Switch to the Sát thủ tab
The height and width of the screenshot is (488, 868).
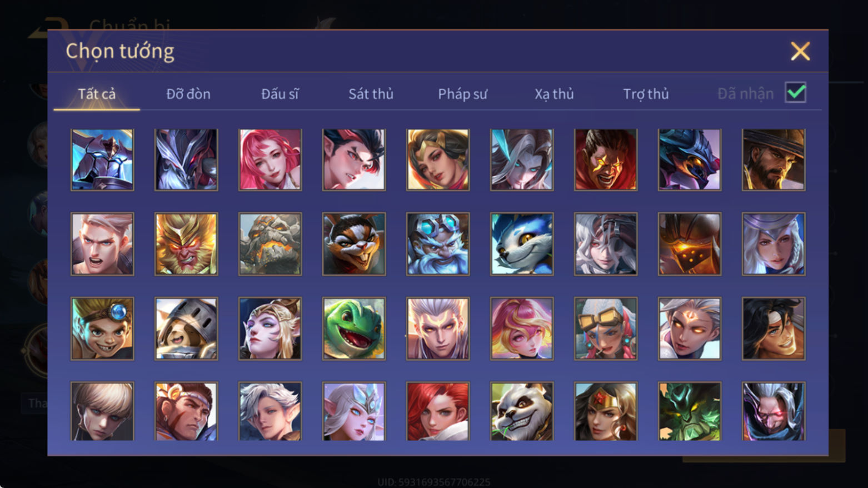pos(371,94)
